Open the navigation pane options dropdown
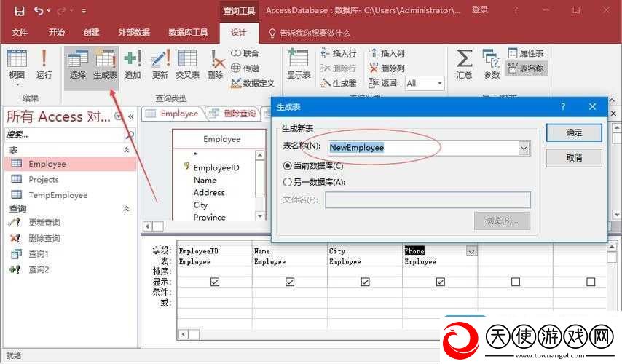Image resolution: width=622 pixels, height=364 pixels. (118, 116)
